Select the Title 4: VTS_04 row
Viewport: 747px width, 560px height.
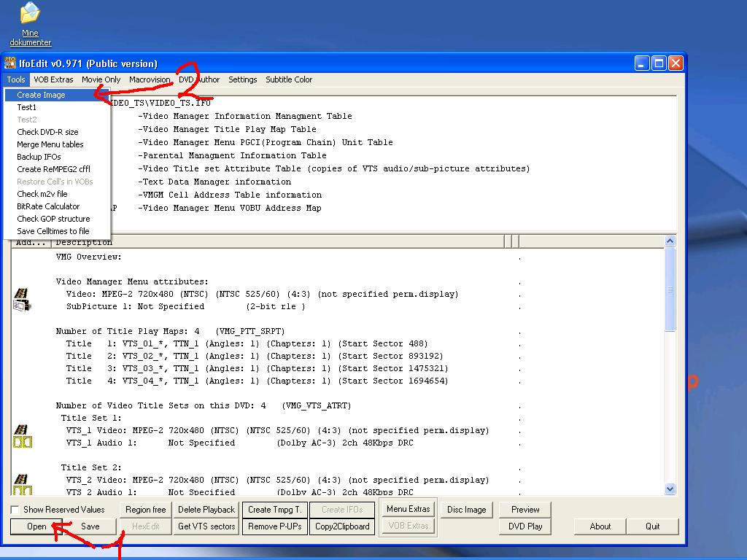[258, 381]
